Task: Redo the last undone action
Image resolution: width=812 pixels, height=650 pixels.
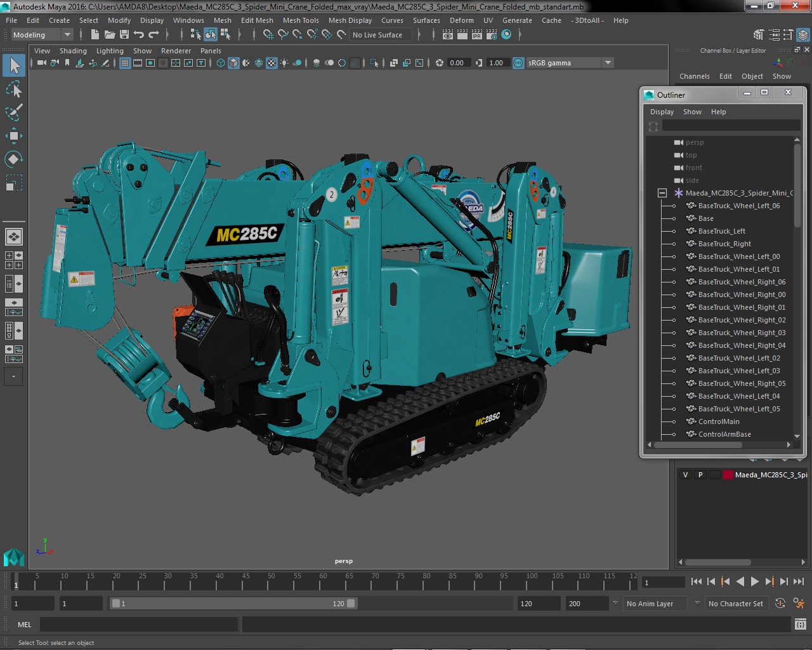Action: click(154, 35)
